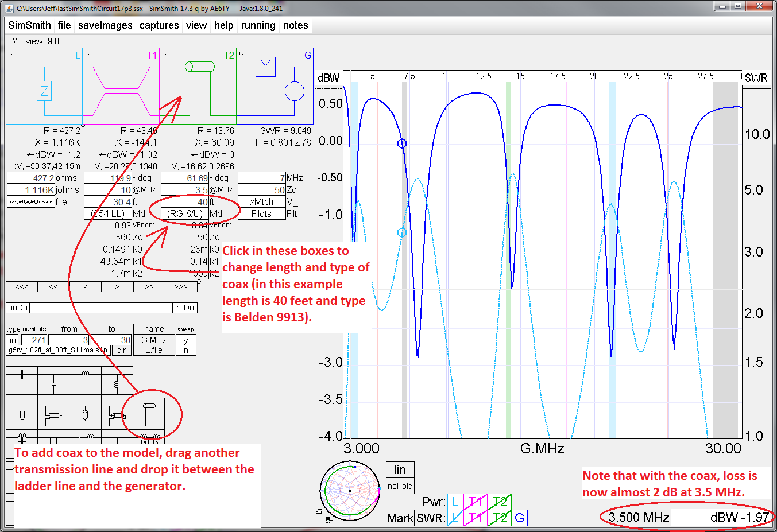Select the series capacitor component icon
Screen dimensions: 777x532
21,374
